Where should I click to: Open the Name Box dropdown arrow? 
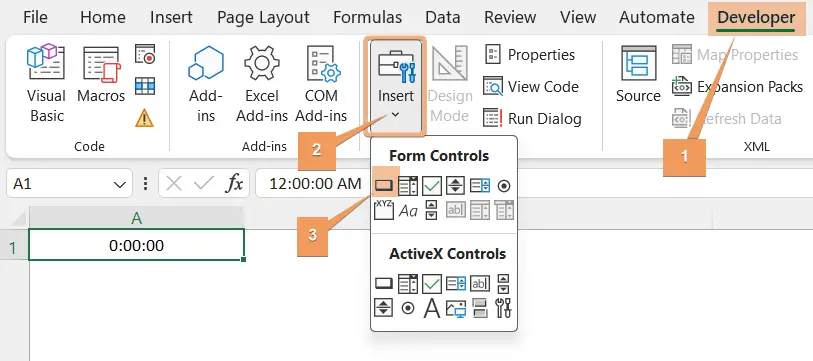click(x=120, y=184)
